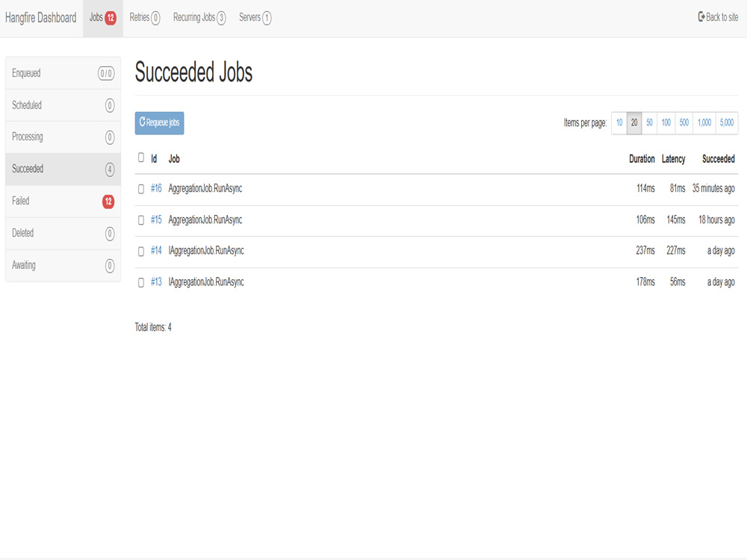Go to the Servers tab
The height and width of the screenshot is (560, 747).
tap(255, 18)
